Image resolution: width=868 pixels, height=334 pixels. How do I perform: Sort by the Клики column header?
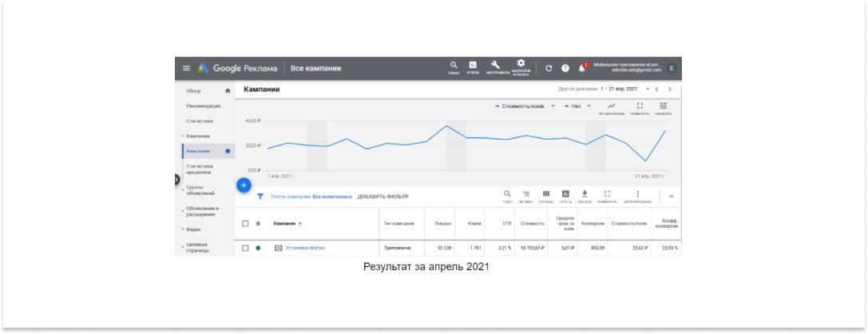click(x=474, y=224)
